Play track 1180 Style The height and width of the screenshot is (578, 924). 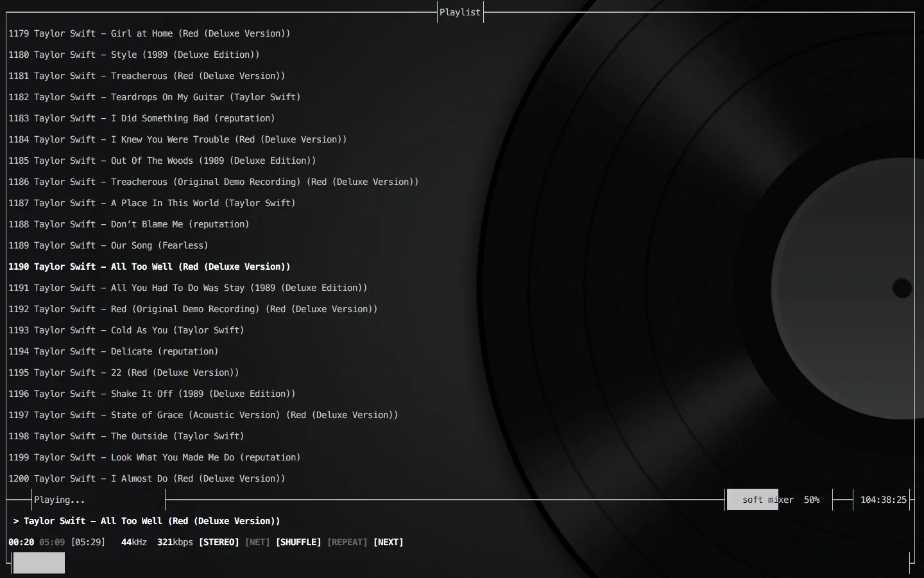[133, 55]
